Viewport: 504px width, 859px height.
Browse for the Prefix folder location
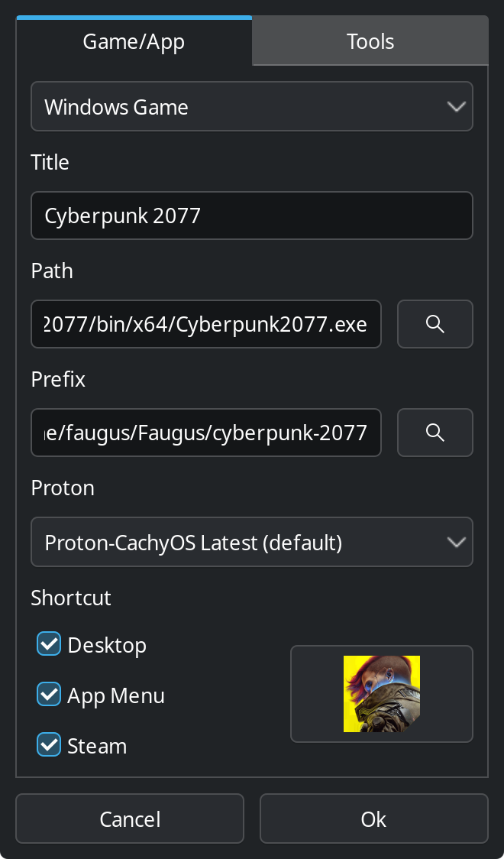(435, 433)
